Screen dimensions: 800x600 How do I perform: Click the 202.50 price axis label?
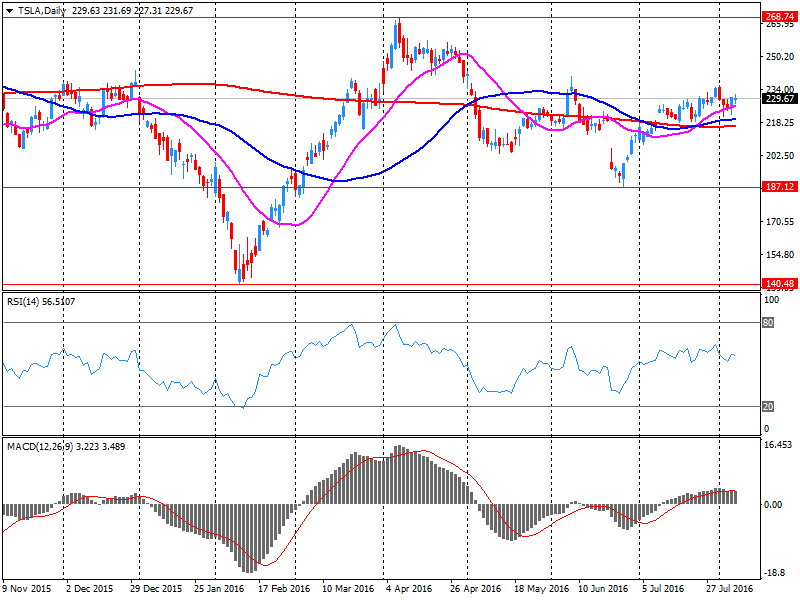tap(780, 156)
